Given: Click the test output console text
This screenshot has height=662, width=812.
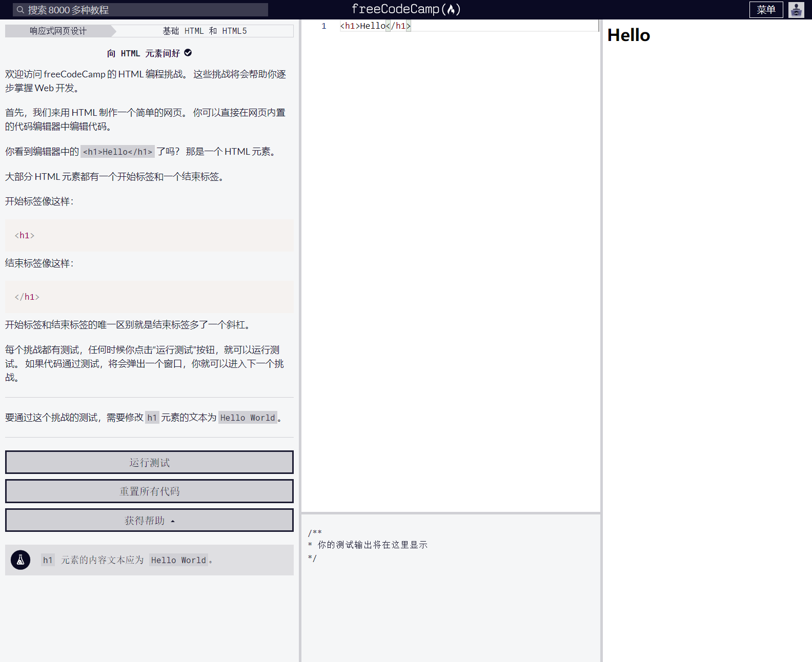Looking at the screenshot, I should point(368,545).
